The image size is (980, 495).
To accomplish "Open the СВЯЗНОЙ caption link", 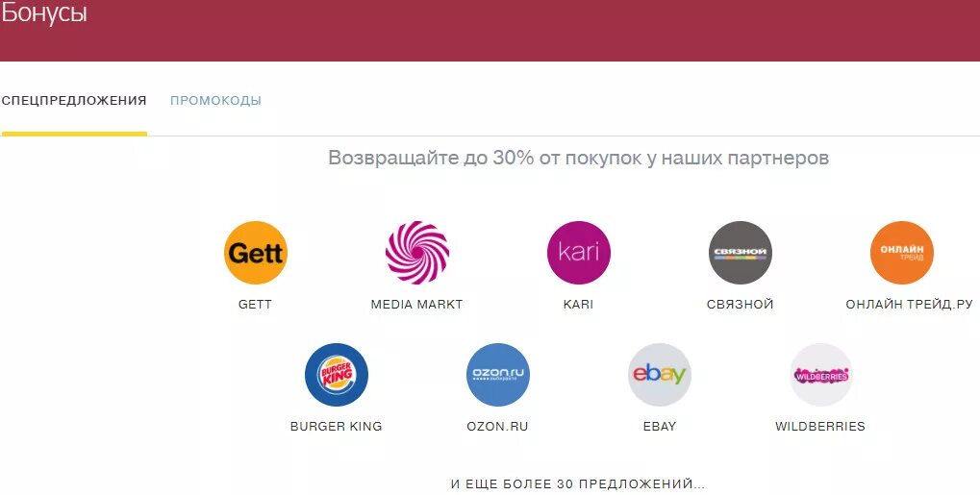I will tap(740, 305).
